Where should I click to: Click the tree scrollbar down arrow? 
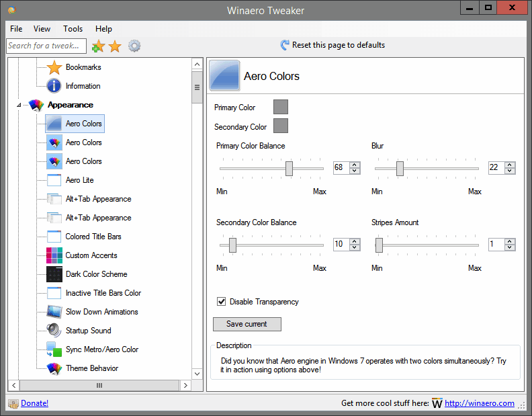[x=197, y=374]
